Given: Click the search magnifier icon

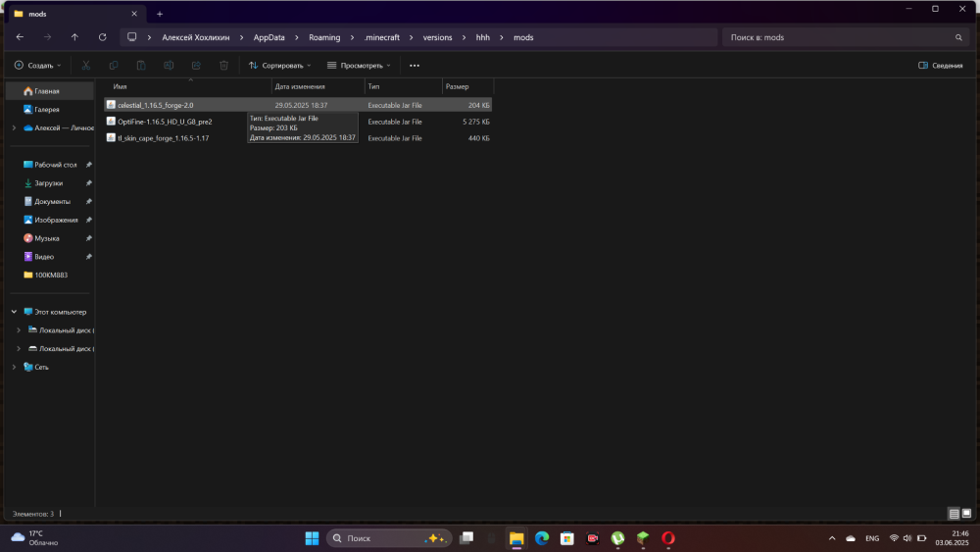Looking at the screenshot, I should point(958,37).
